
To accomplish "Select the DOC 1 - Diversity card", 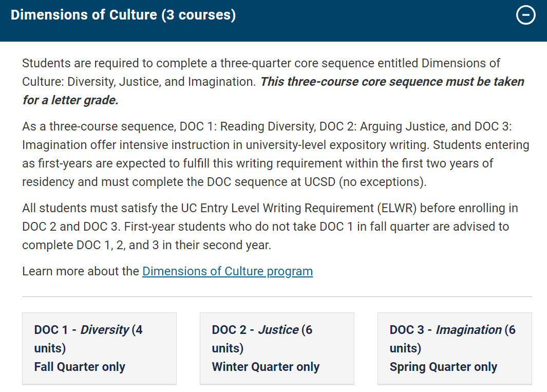I will tap(99, 348).
